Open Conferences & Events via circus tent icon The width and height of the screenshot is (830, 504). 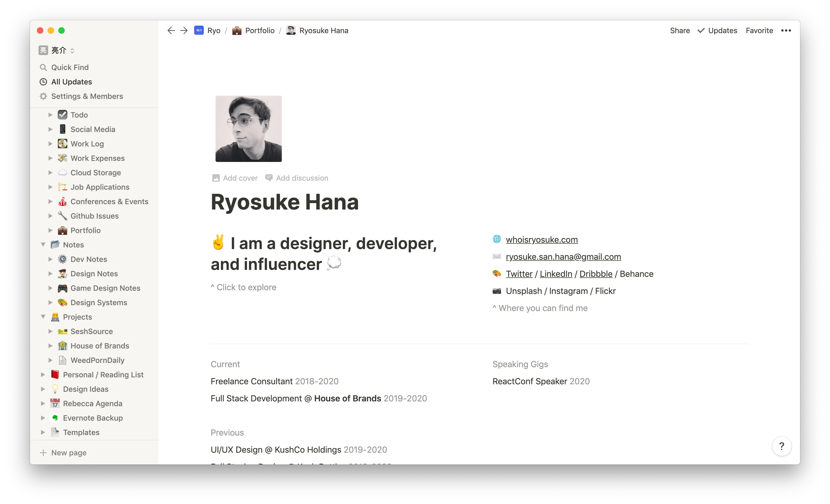(x=62, y=201)
